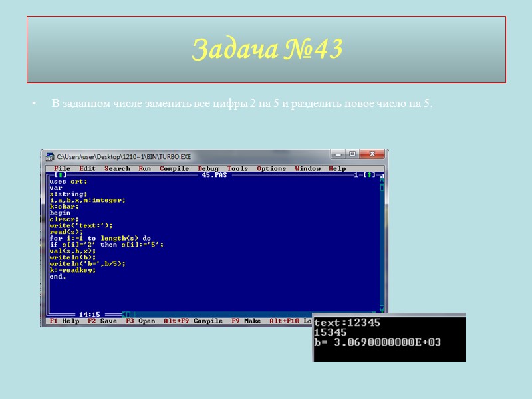Open the Debug menu
This screenshot has width=532, height=399.
click(208, 168)
